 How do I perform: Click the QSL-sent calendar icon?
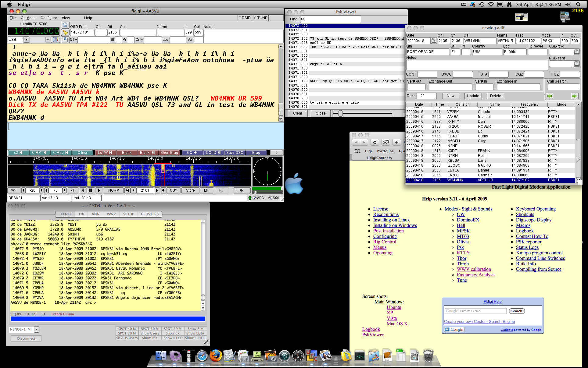tap(576, 64)
